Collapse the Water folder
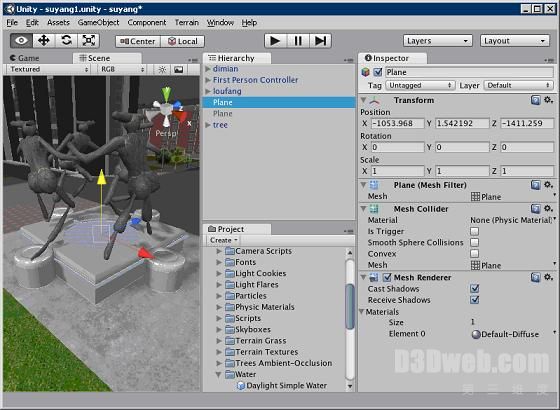This screenshot has height=410, width=560. [x=219, y=374]
